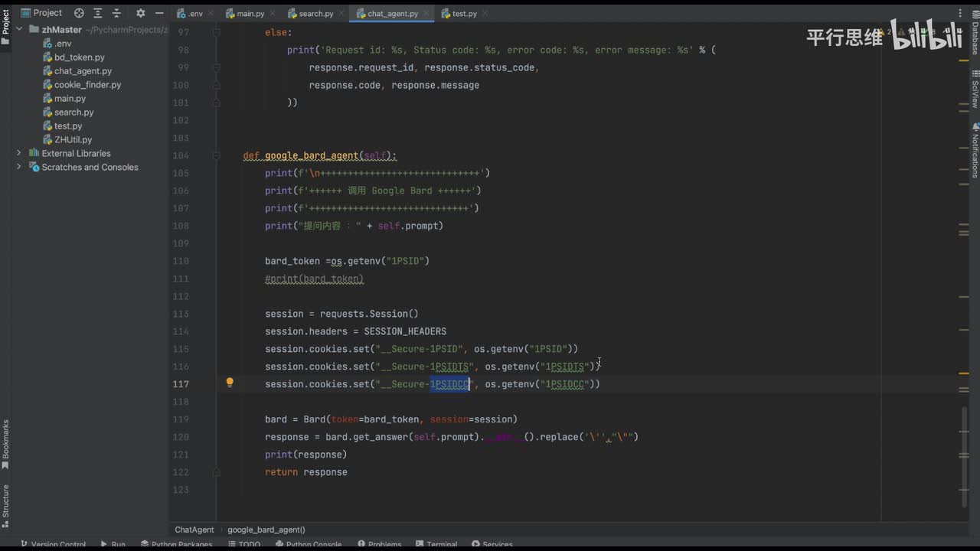
Task: Click the yellow lightbulb intention icon
Action: 229,383
